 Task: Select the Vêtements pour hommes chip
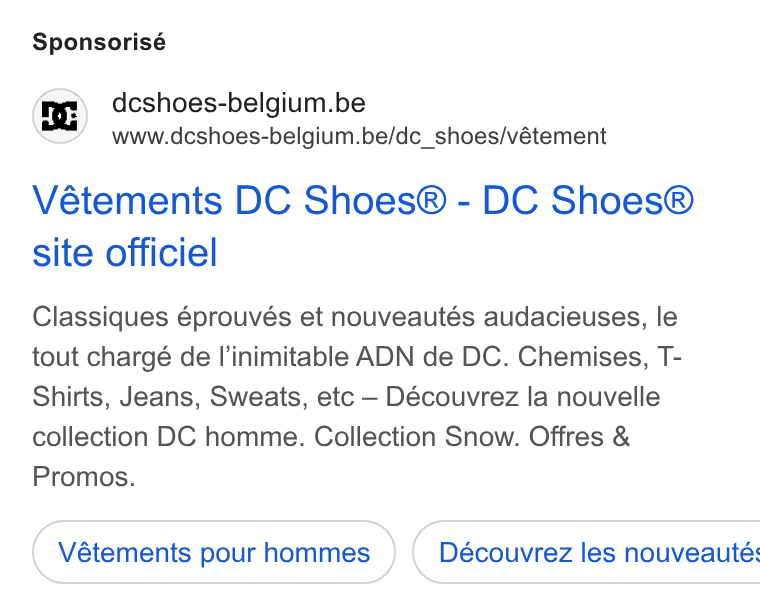pyautogui.click(x=214, y=552)
